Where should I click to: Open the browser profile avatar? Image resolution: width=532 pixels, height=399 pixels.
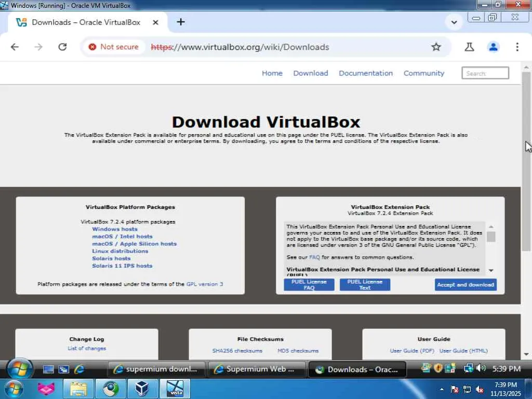pyautogui.click(x=494, y=47)
